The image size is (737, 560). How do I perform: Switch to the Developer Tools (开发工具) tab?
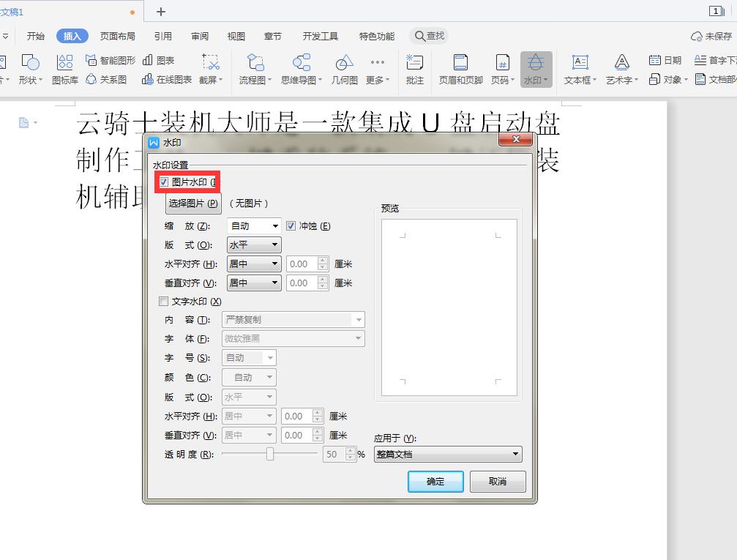point(320,36)
